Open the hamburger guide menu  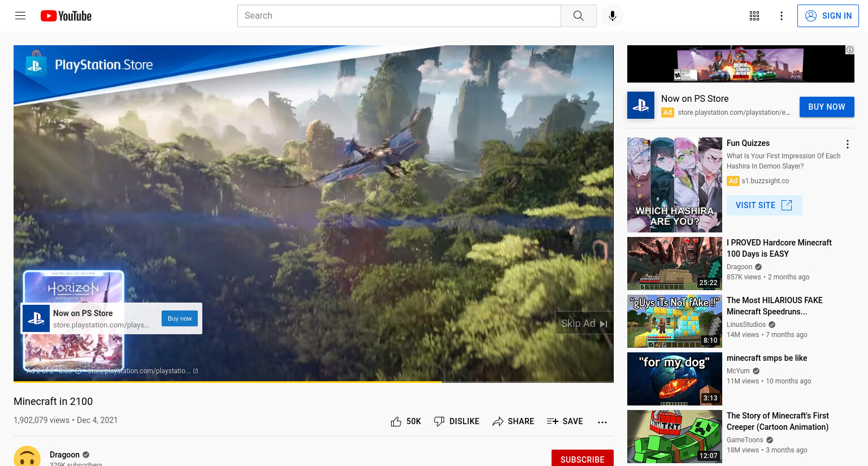(20, 16)
